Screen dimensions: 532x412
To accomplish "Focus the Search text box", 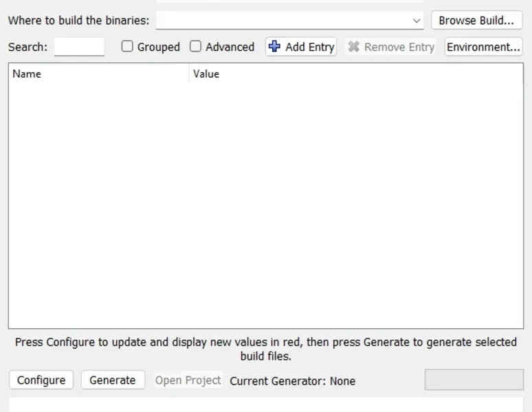I will 79,47.
